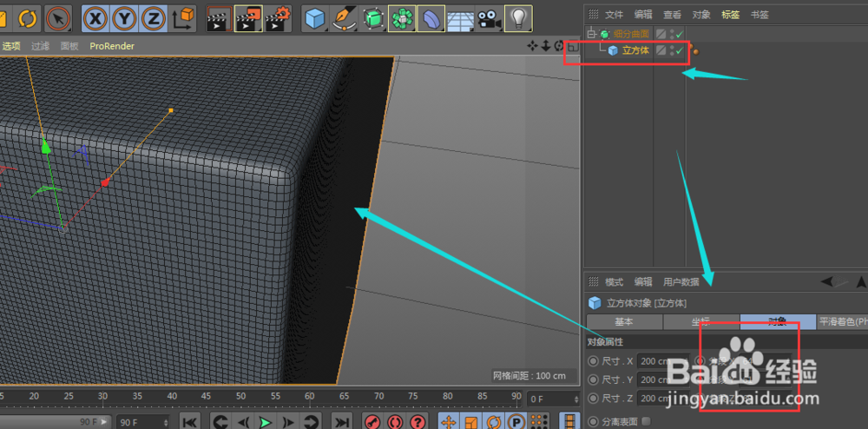
Task: Toggle the X axis lock
Action: click(95, 19)
